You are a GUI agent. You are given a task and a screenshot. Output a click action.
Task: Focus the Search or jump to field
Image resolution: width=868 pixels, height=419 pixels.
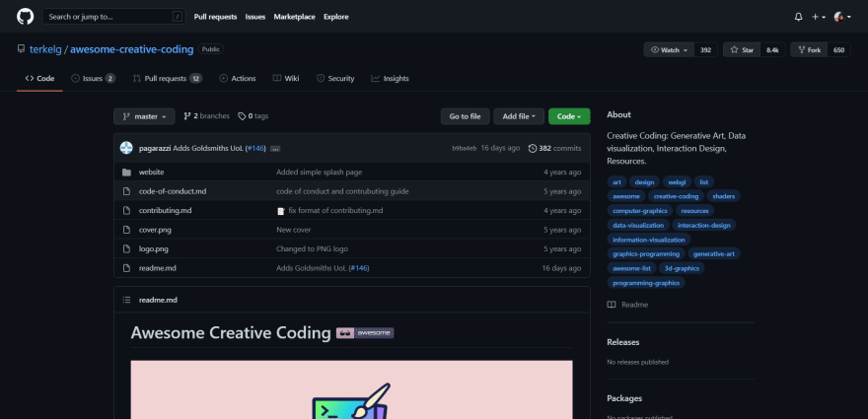click(114, 17)
